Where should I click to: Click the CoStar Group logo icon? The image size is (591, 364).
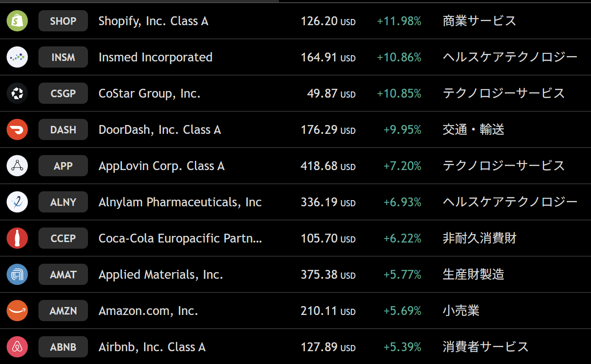17,93
